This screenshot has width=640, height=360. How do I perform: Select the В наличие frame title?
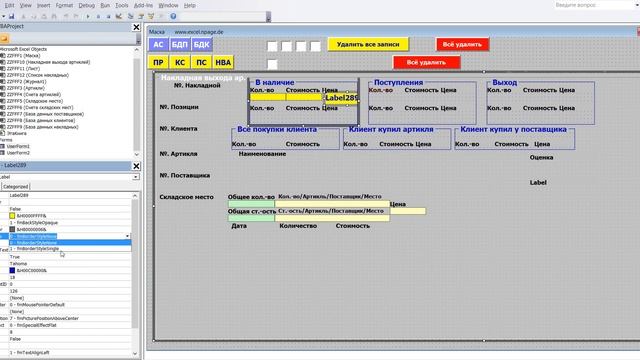coord(275,82)
